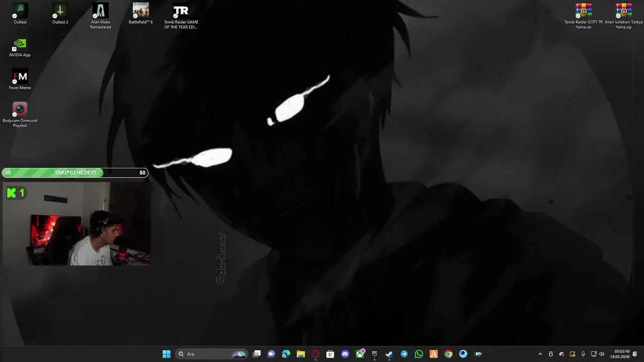Select the Fever Meme desktop icon
This screenshot has width=644, height=362.
[x=20, y=79]
